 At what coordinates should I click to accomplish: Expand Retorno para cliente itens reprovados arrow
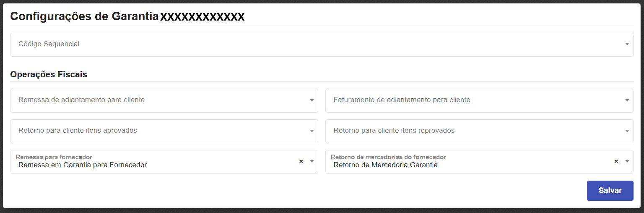point(627,131)
